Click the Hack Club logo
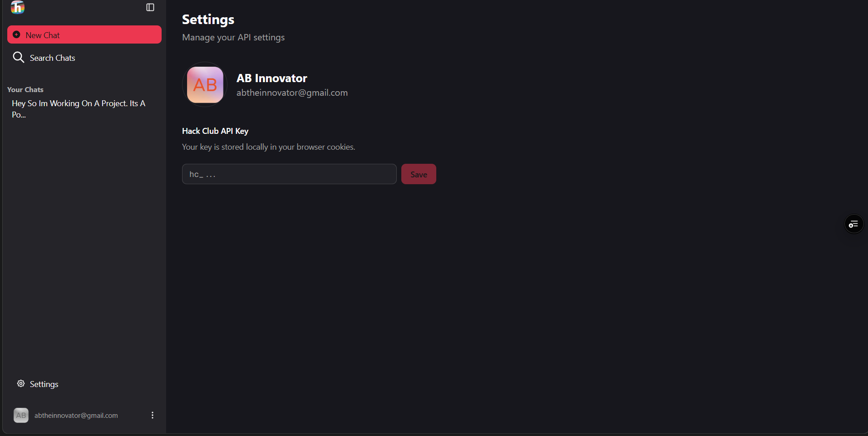The height and width of the screenshot is (436, 868). point(18,7)
